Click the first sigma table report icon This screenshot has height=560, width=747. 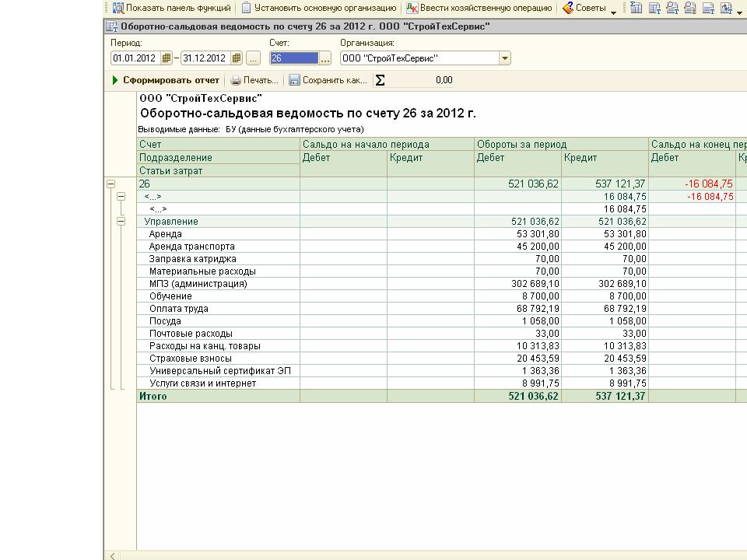(636, 8)
